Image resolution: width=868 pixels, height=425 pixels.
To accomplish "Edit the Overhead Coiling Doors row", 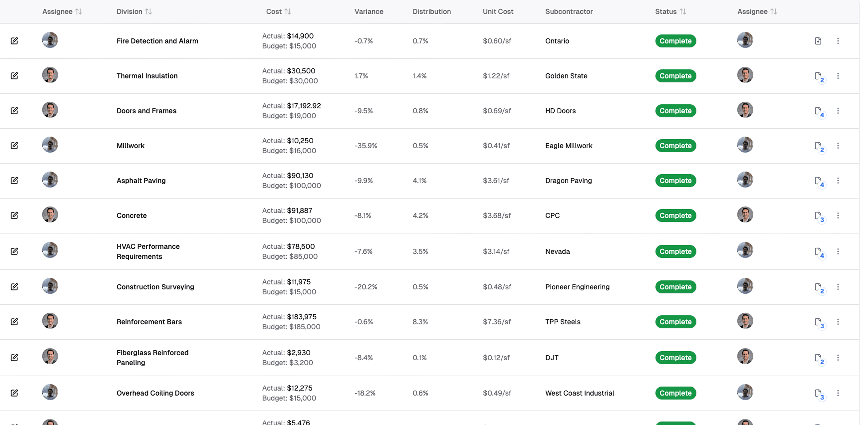I will (14, 393).
